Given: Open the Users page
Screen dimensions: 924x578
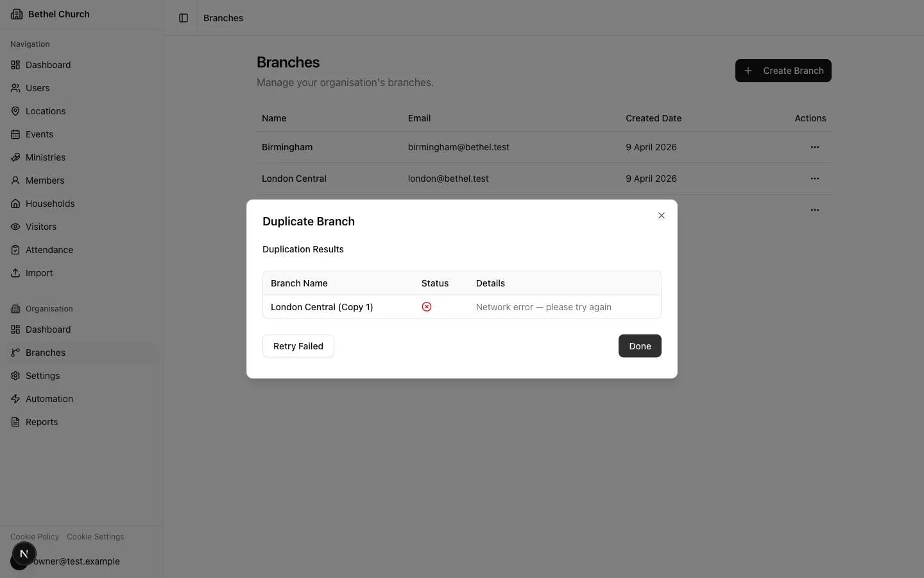Looking at the screenshot, I should (x=82, y=88).
